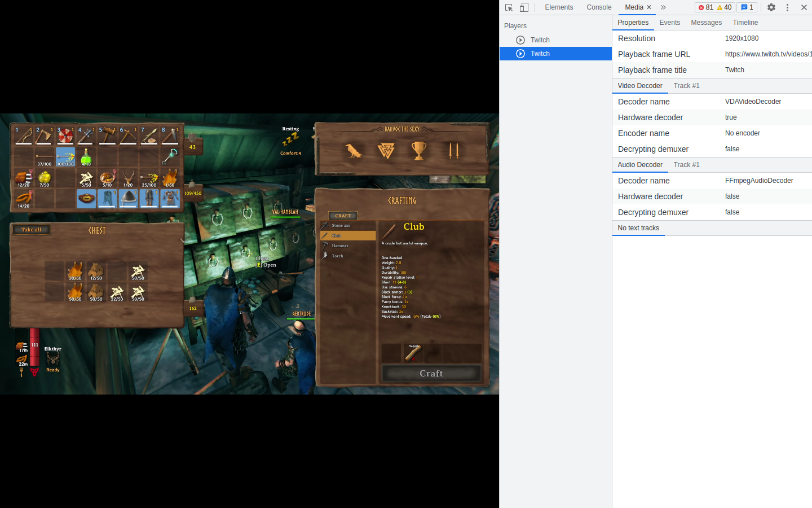812x508 pixels.
Task: Click the Eikthyr power icon
Action: 53,359
